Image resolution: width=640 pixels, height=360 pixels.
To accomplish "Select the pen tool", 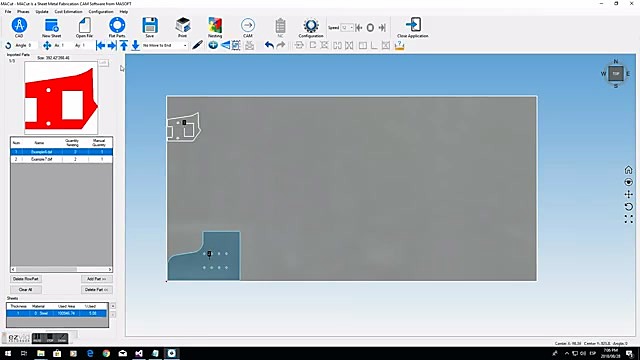I will click(x=198, y=45).
